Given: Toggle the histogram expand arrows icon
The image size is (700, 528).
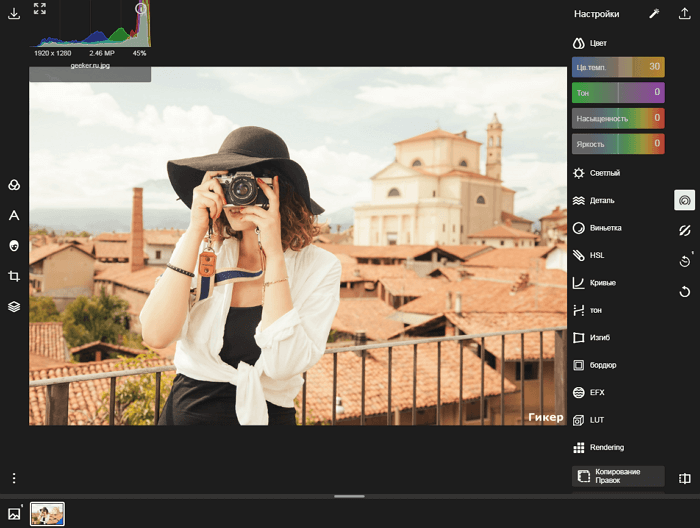Looking at the screenshot, I should coord(40,8).
